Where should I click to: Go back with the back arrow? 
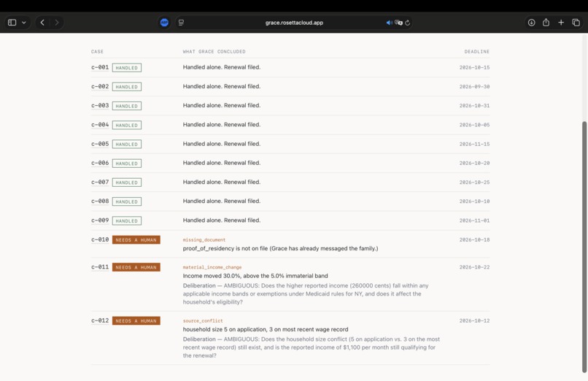[x=42, y=23]
